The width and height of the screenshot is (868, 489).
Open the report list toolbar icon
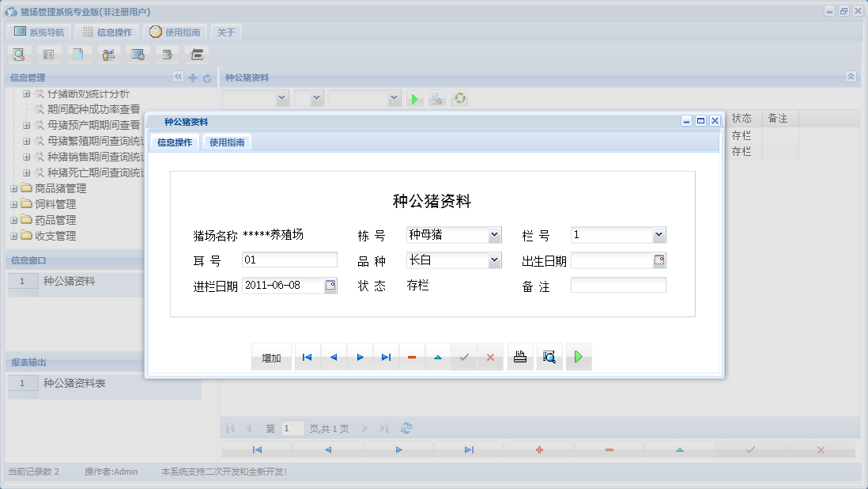point(49,54)
